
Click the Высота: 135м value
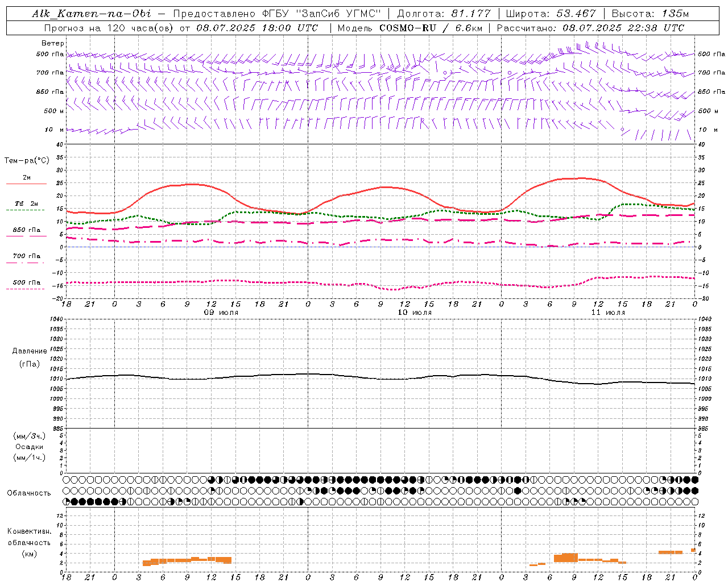tap(650, 14)
